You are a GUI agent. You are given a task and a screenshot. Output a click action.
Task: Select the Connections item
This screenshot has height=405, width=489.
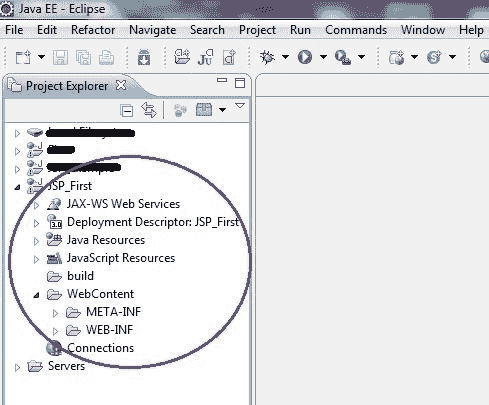click(x=100, y=348)
